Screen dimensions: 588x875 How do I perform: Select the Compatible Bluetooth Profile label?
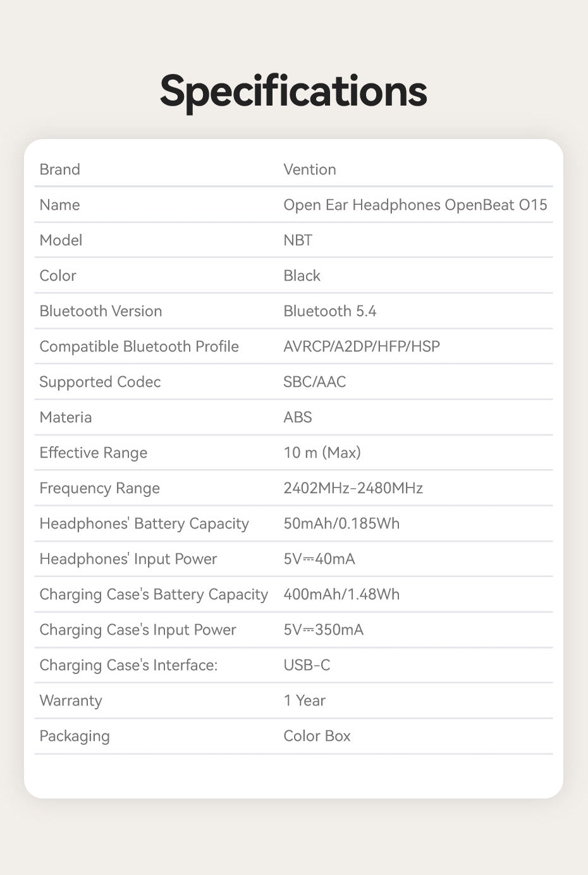[x=139, y=346]
